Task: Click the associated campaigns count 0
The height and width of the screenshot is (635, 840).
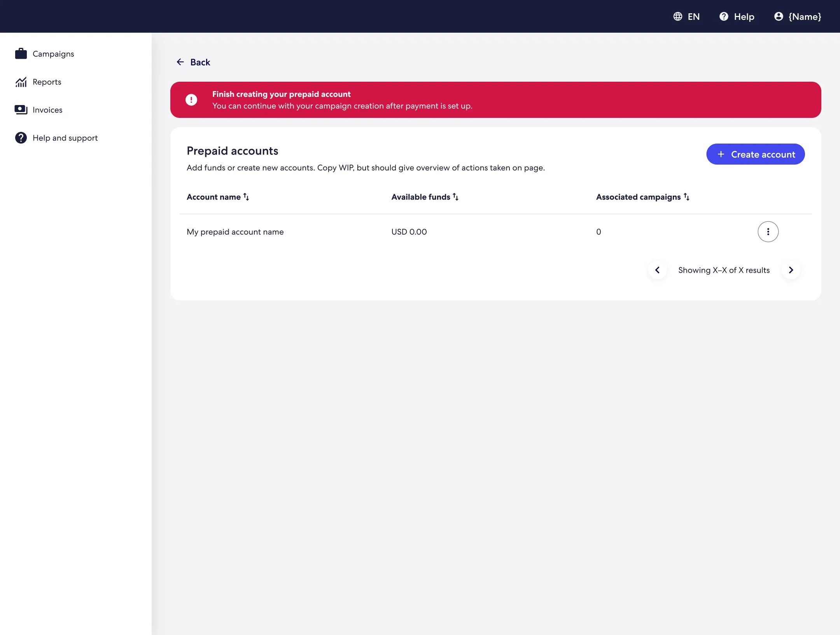Action: tap(598, 232)
